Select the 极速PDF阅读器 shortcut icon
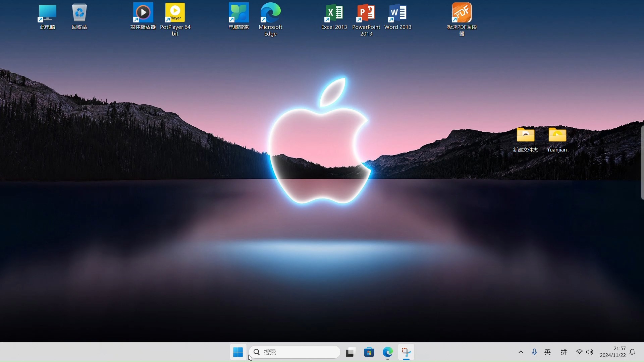This screenshot has height=362, width=644. pos(462,19)
